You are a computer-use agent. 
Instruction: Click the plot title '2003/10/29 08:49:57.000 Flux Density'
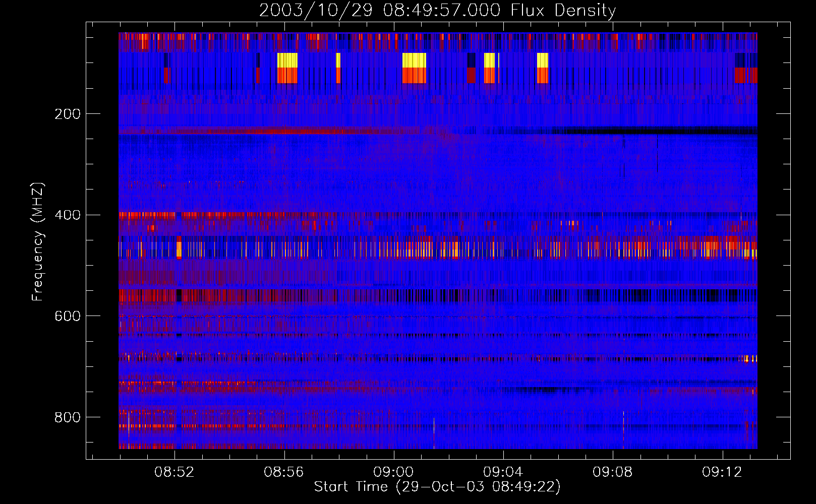[437, 10]
